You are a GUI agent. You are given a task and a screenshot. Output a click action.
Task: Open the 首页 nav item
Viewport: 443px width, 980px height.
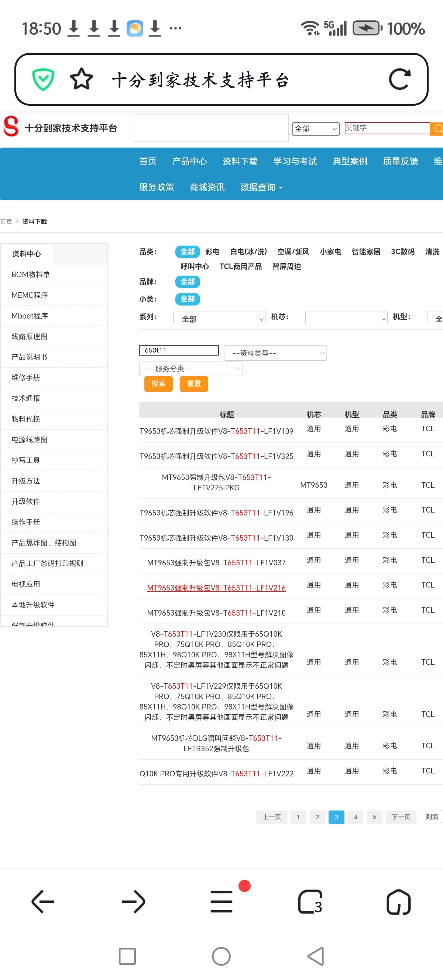148,161
